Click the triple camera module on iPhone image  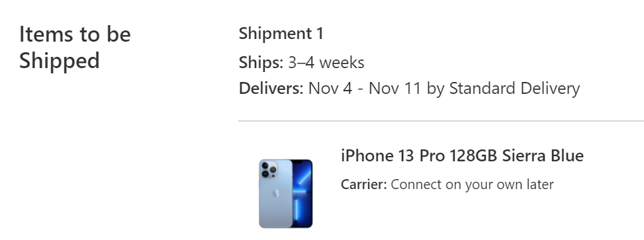[269, 169]
